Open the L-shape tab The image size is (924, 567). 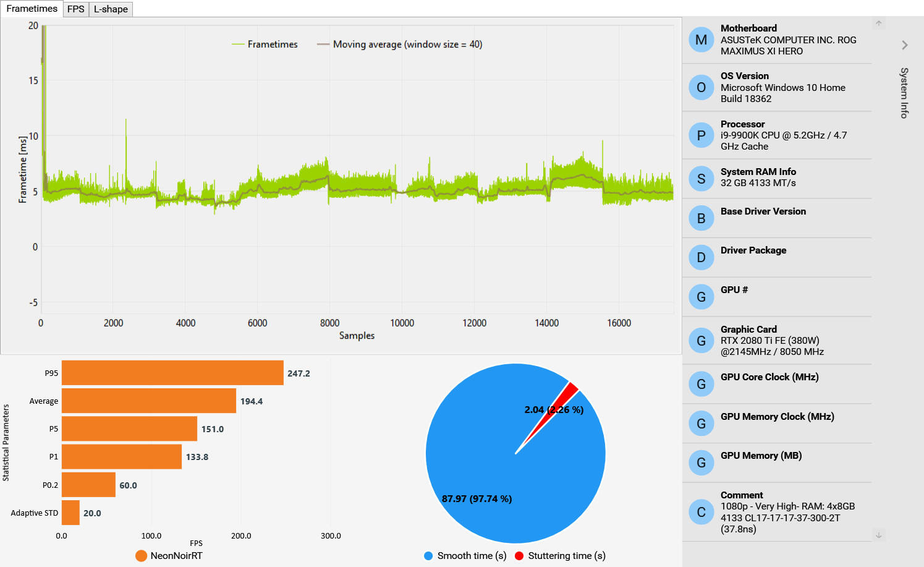(111, 9)
